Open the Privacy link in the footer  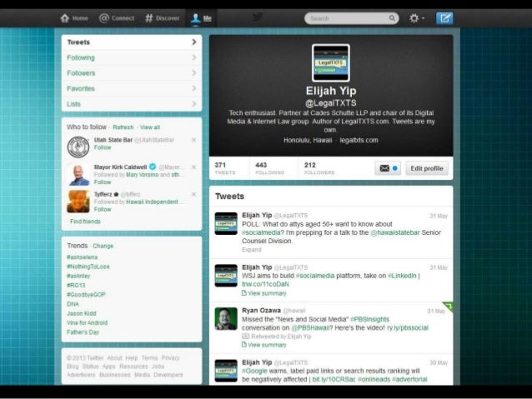[171, 358]
